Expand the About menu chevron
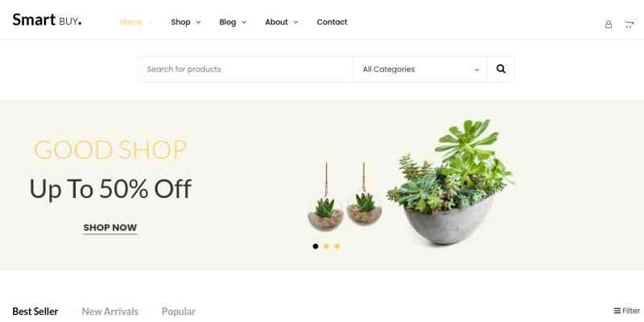Viewport: 644px width, 322px height. 295,23
